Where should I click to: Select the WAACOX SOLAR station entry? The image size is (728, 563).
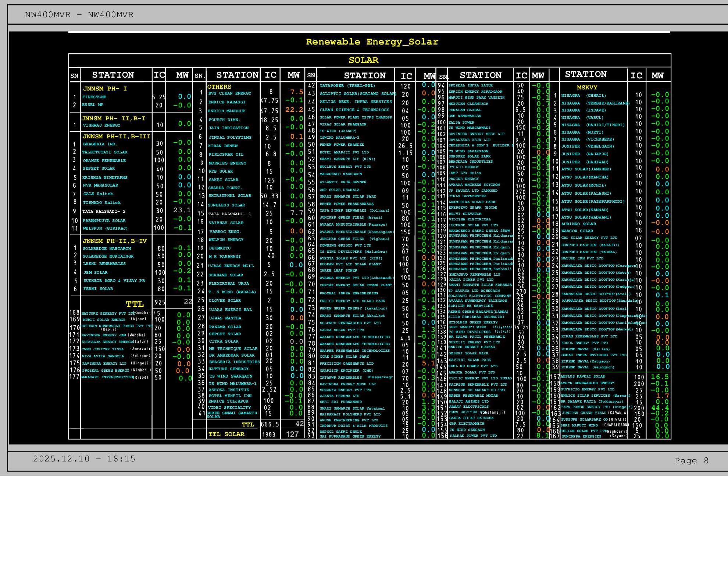(577, 231)
